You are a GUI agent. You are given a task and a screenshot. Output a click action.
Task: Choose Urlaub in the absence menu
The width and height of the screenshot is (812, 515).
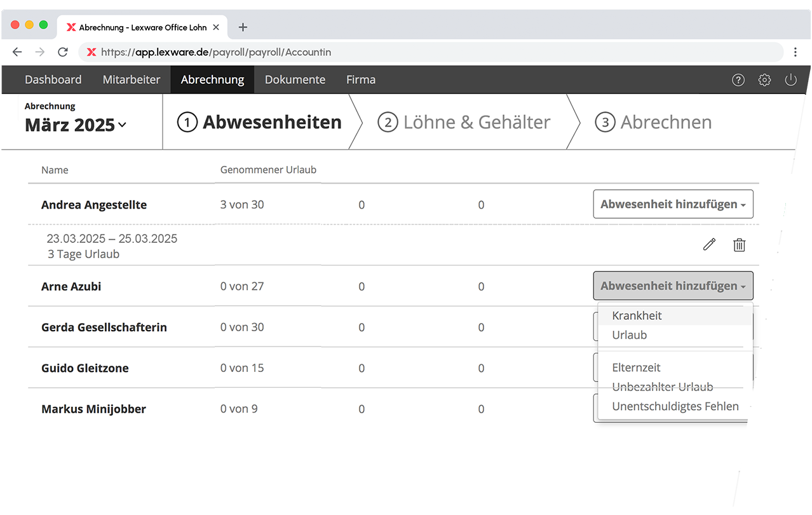(x=629, y=335)
